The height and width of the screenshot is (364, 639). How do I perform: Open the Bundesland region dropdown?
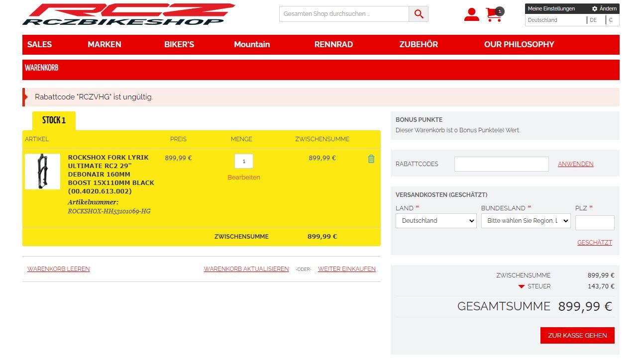tap(526, 221)
